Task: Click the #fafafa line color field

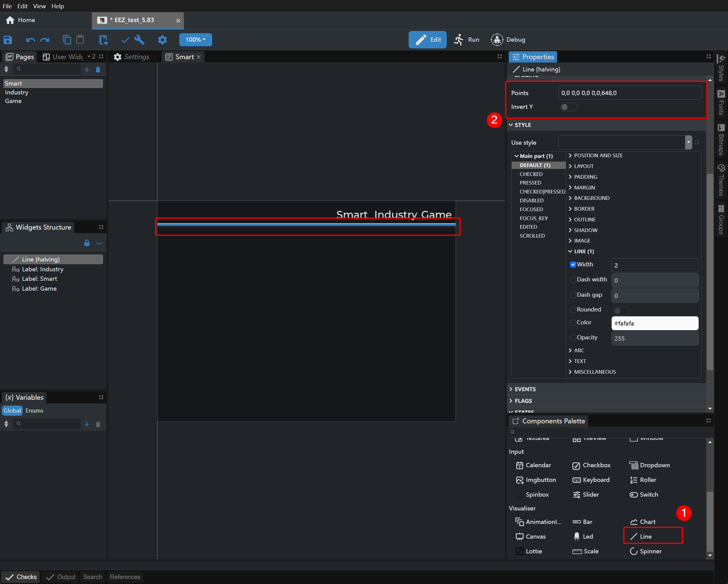Action: tap(654, 323)
